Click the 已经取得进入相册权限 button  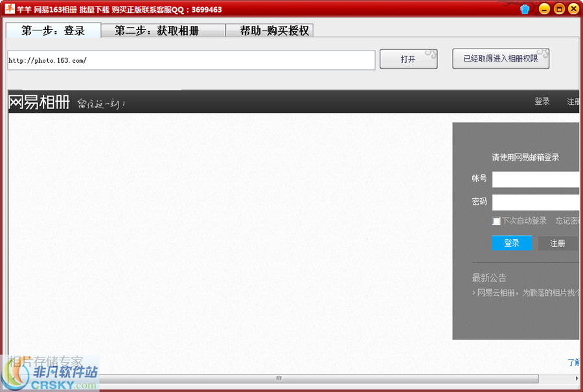coord(501,59)
